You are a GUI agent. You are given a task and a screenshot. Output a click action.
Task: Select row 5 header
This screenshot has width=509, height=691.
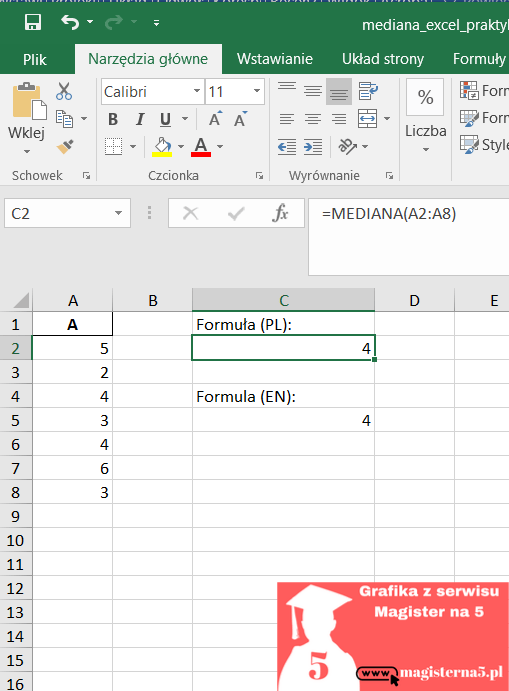click(x=15, y=420)
